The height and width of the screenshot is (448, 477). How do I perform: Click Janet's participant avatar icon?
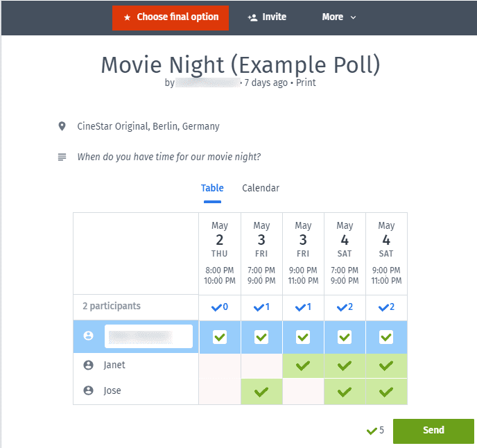click(88, 365)
